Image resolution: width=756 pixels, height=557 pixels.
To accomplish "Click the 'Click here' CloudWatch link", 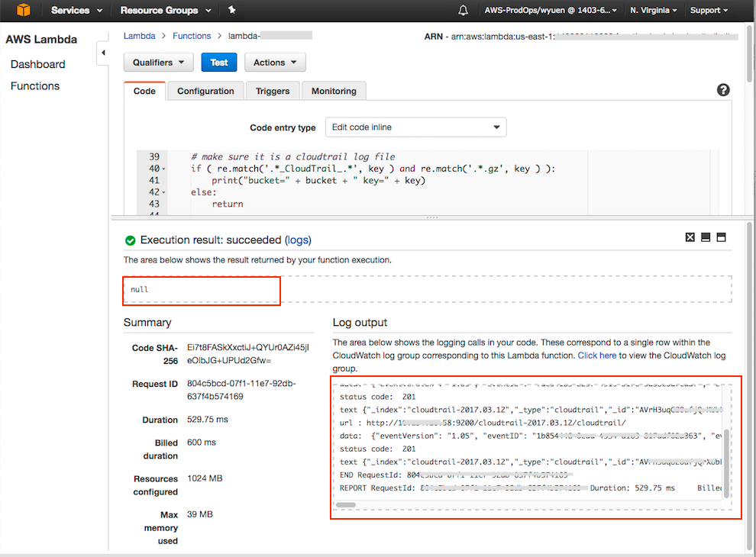I will [x=597, y=356].
